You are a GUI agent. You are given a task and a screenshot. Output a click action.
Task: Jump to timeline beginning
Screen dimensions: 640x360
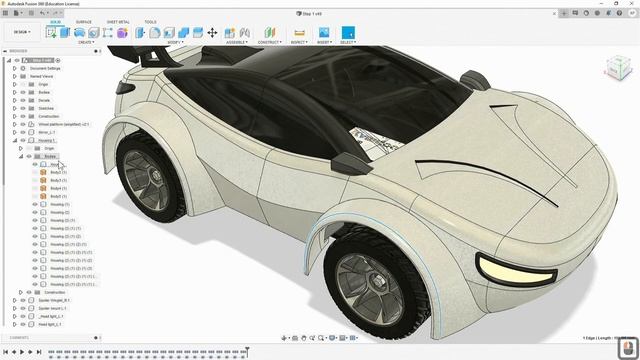(x=6, y=352)
